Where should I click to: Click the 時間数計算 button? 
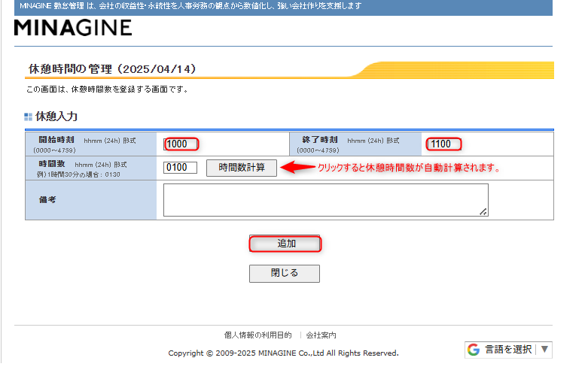(242, 168)
